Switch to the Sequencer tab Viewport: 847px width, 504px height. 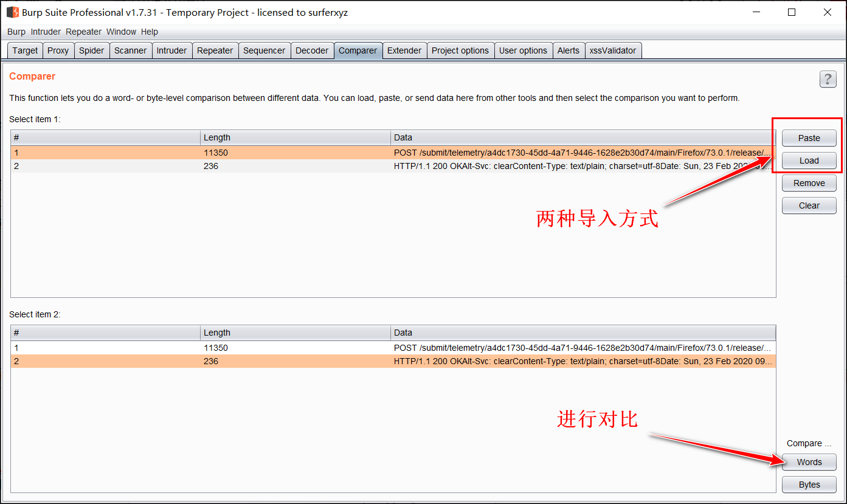pyautogui.click(x=264, y=50)
